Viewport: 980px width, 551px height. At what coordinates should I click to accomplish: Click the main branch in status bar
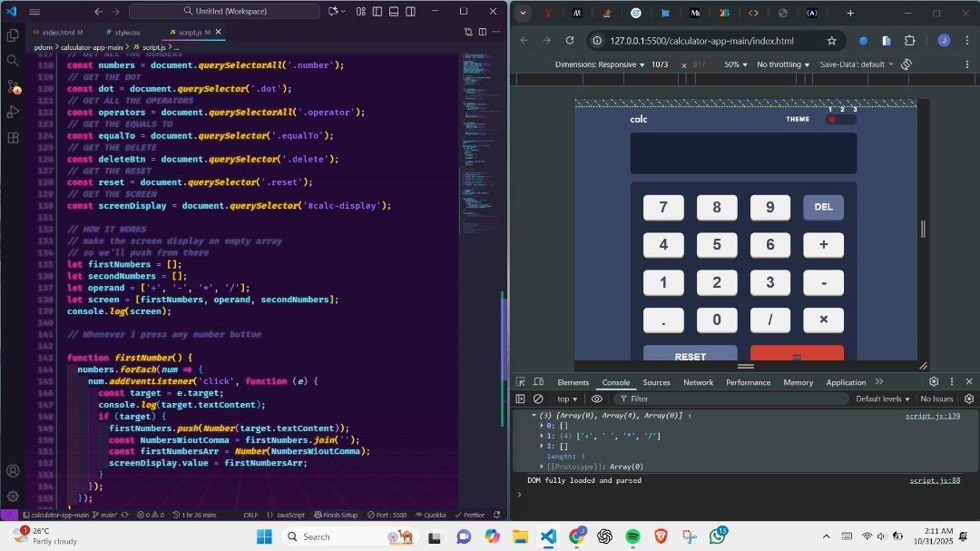tap(105, 515)
